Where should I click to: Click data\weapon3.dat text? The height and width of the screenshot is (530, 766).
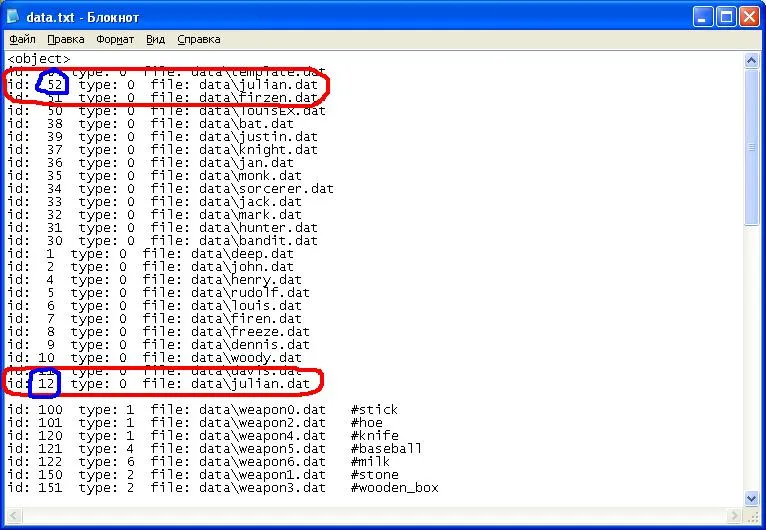262,488
